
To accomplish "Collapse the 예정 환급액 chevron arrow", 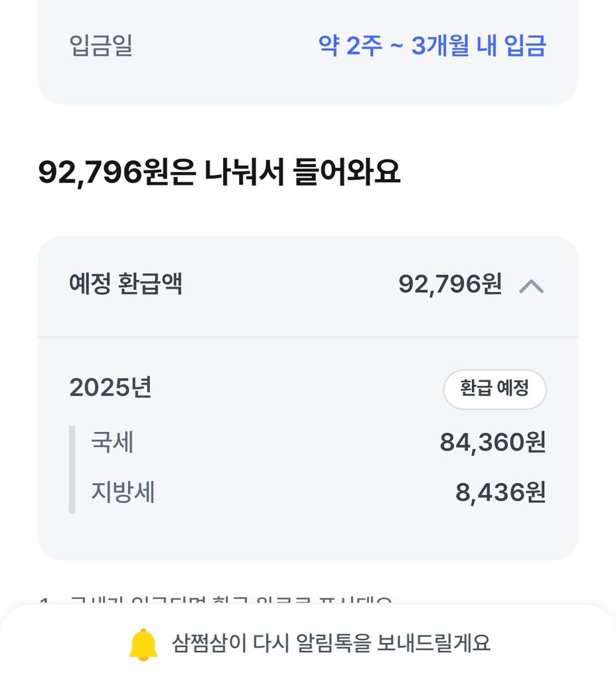I will point(531,287).
